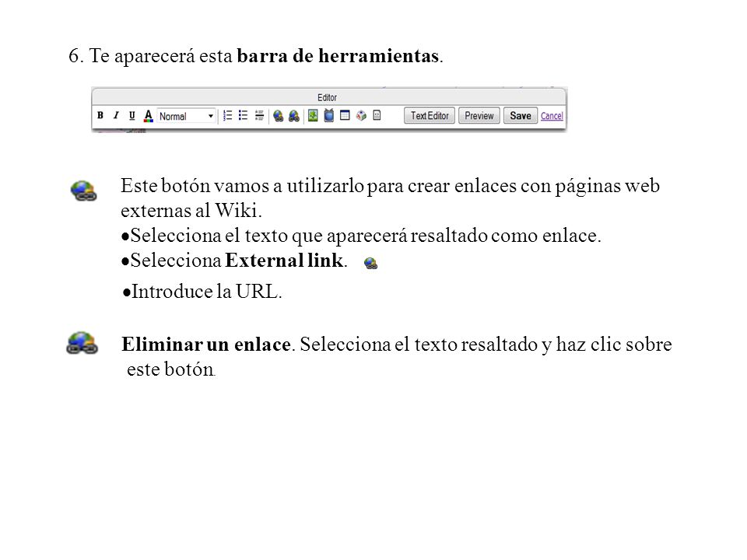Click the large remove-link icon beside Eliminar un enlace
Image resolution: width=747 pixels, height=560 pixels.
tap(82, 343)
